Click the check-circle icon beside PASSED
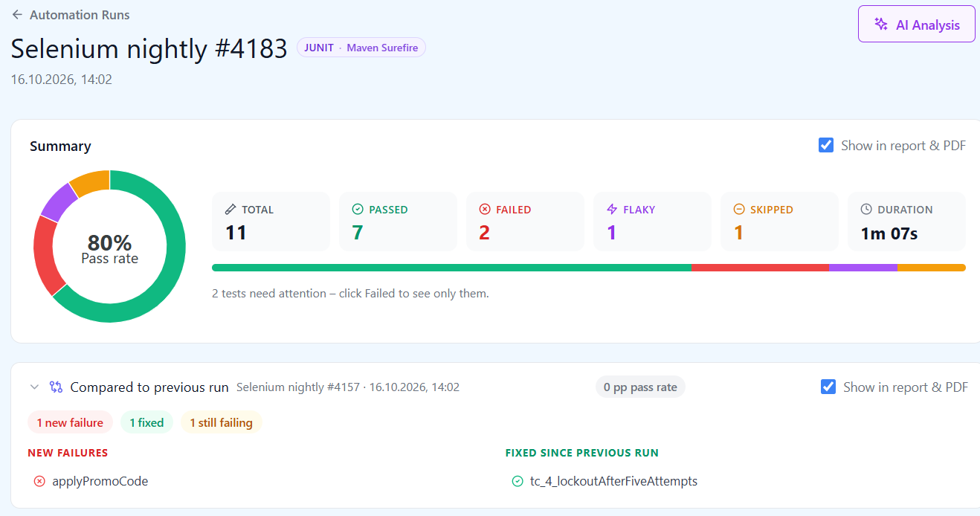The height and width of the screenshot is (516, 980). [x=358, y=210]
